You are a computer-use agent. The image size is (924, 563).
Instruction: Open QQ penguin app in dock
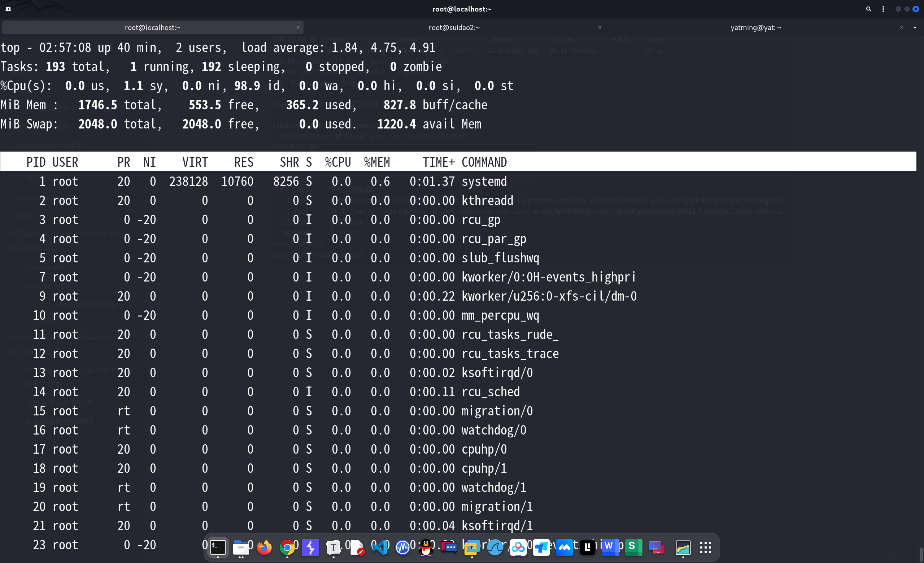coord(426,547)
